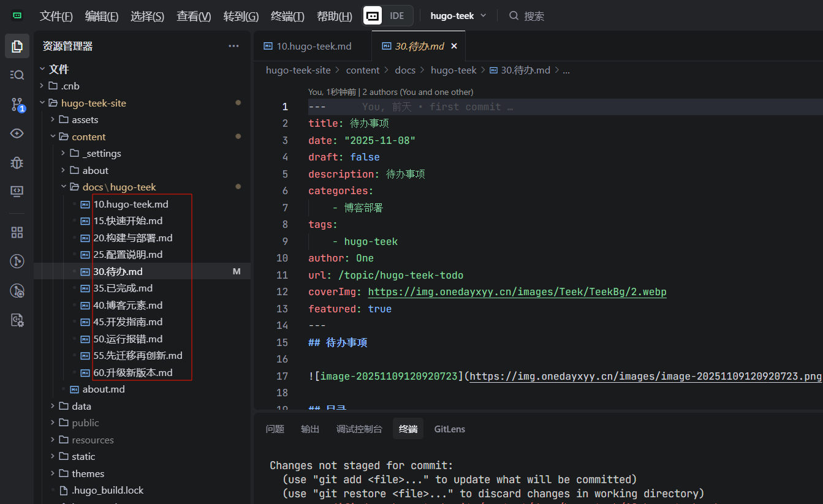This screenshot has height=504, width=823.
Task: Open the hugo-teek project dropdown
Action: (x=458, y=16)
